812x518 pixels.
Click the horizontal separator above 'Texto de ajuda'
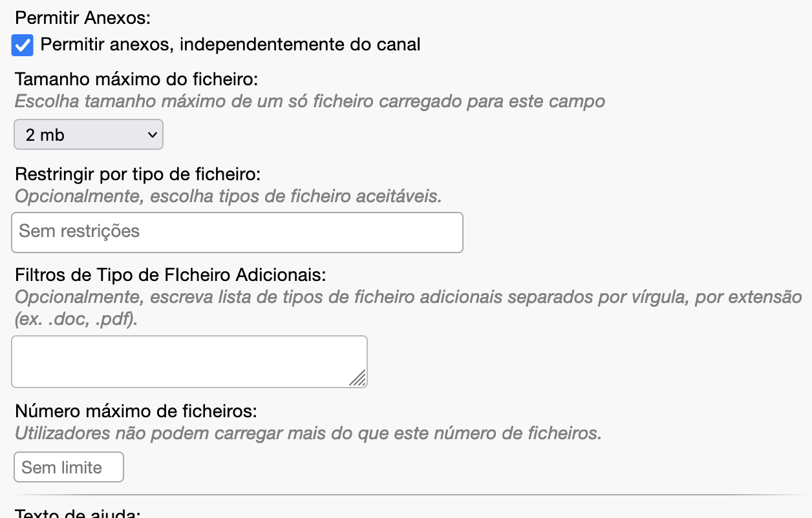tap(406, 495)
